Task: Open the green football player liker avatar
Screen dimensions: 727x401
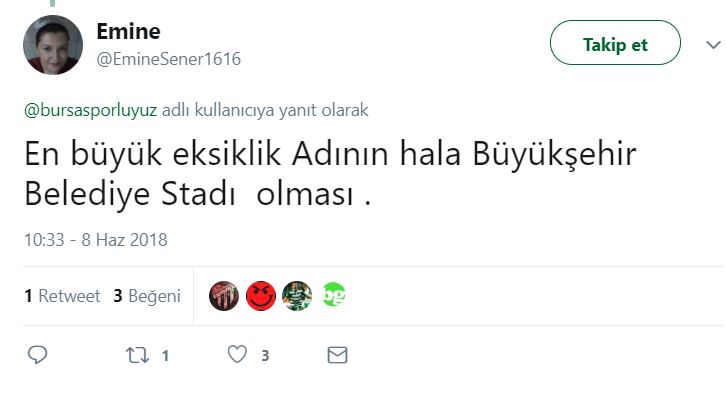Action: click(x=297, y=296)
